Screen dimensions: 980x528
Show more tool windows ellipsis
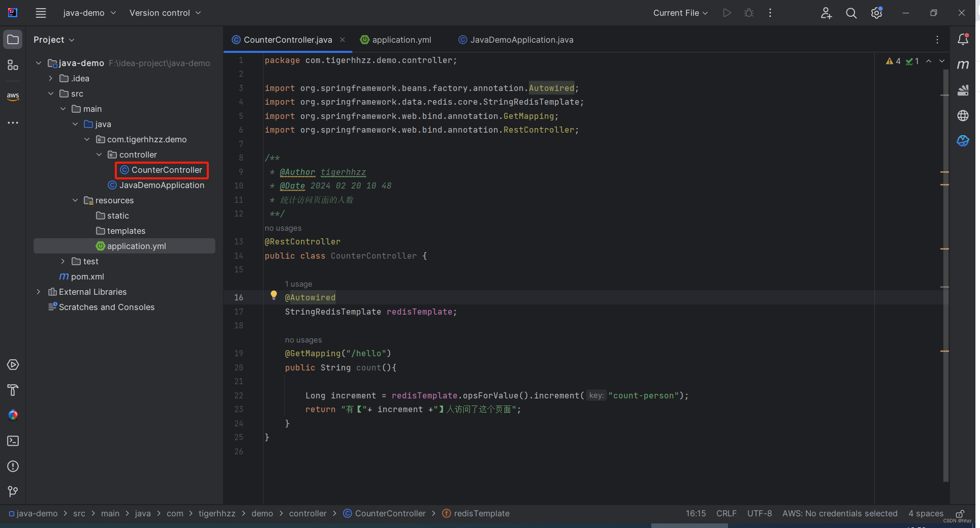(x=13, y=122)
